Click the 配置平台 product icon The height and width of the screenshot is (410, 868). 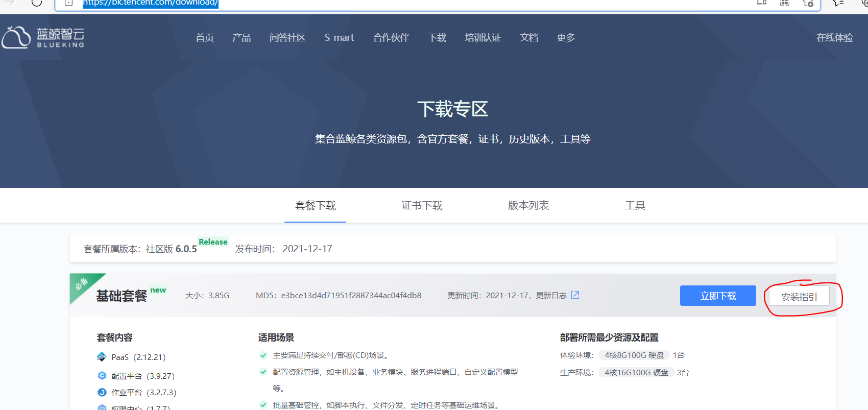[x=102, y=376]
